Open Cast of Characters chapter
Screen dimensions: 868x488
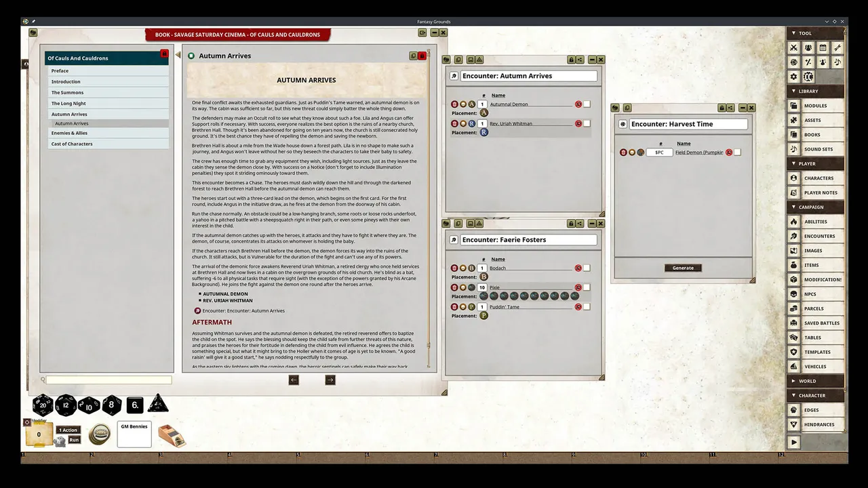[x=107, y=144]
